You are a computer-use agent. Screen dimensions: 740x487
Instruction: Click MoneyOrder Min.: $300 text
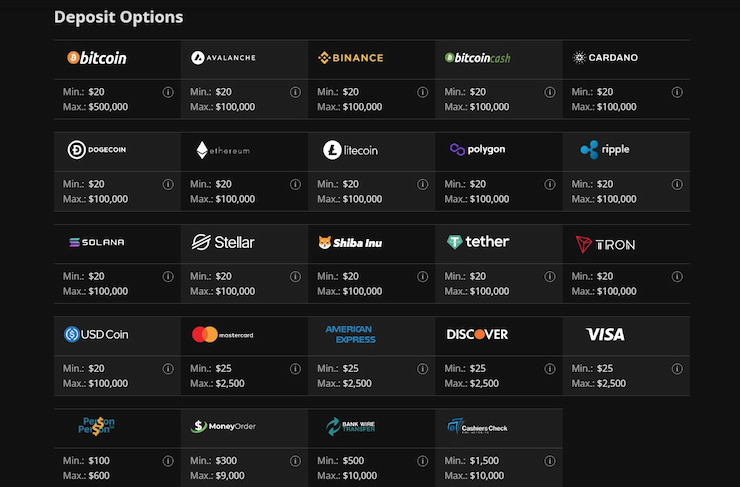pyautogui.click(x=214, y=461)
